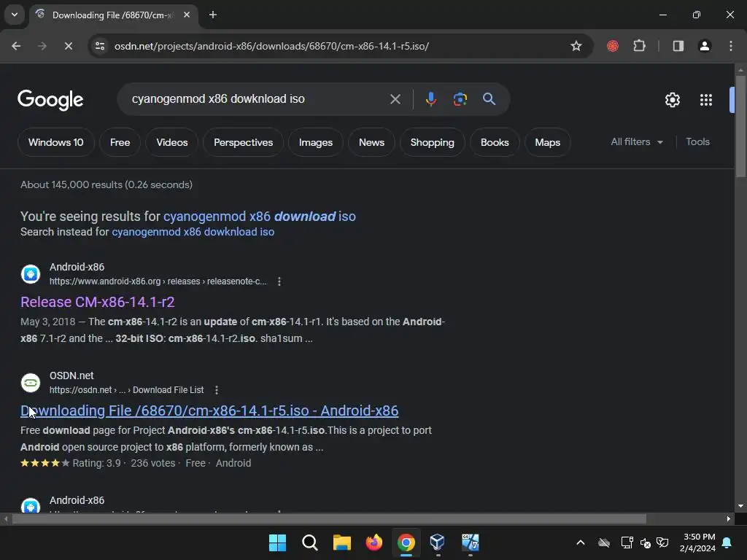The height and width of the screenshot is (560, 747).
Task: Open a new tab with plus button
Action: point(213,15)
